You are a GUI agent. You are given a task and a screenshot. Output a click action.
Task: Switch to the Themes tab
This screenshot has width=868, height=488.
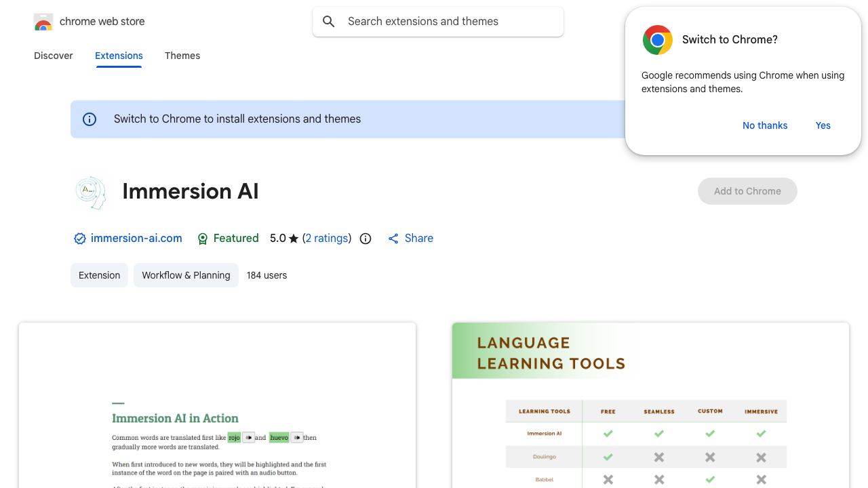click(x=182, y=56)
